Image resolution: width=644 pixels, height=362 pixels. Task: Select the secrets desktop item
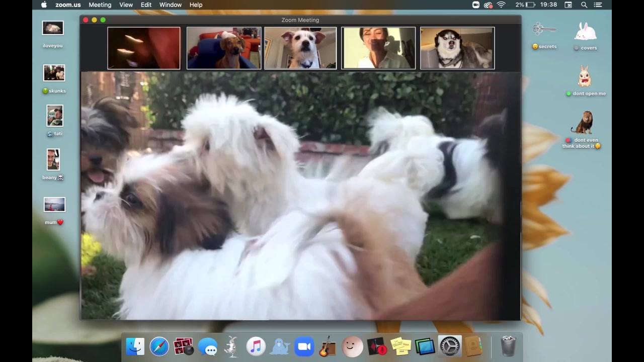point(544,35)
